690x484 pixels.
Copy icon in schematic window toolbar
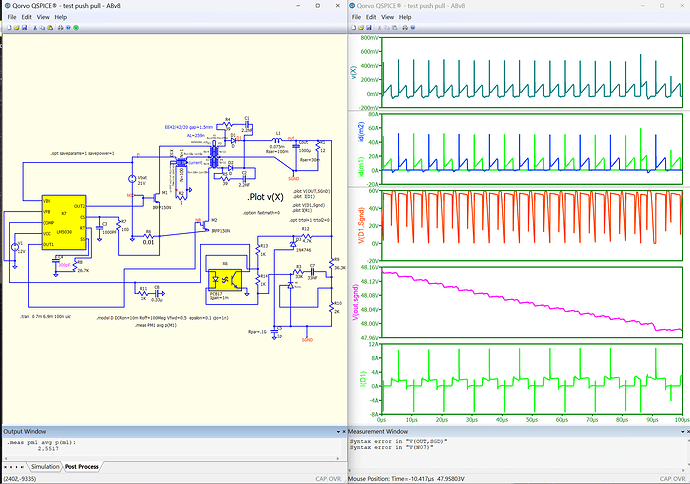tap(43, 28)
